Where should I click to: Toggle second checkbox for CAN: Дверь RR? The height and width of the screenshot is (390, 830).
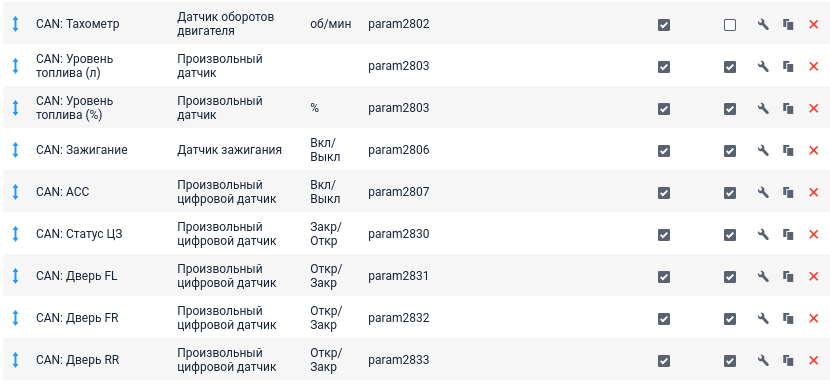click(x=730, y=361)
